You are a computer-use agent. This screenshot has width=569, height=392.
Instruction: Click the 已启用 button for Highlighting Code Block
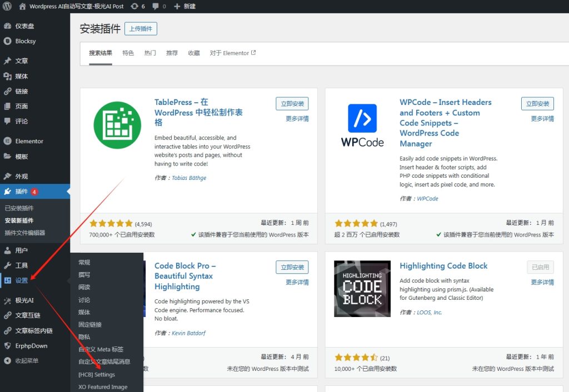(540, 267)
